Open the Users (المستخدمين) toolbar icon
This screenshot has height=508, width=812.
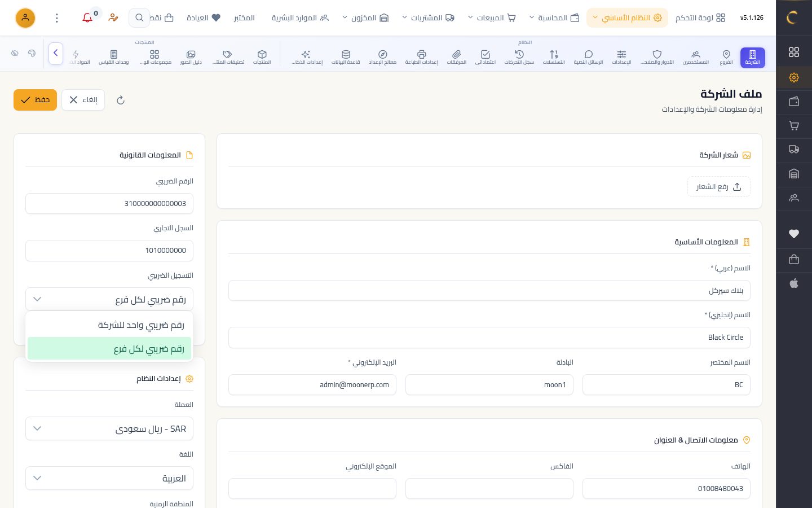(696, 57)
